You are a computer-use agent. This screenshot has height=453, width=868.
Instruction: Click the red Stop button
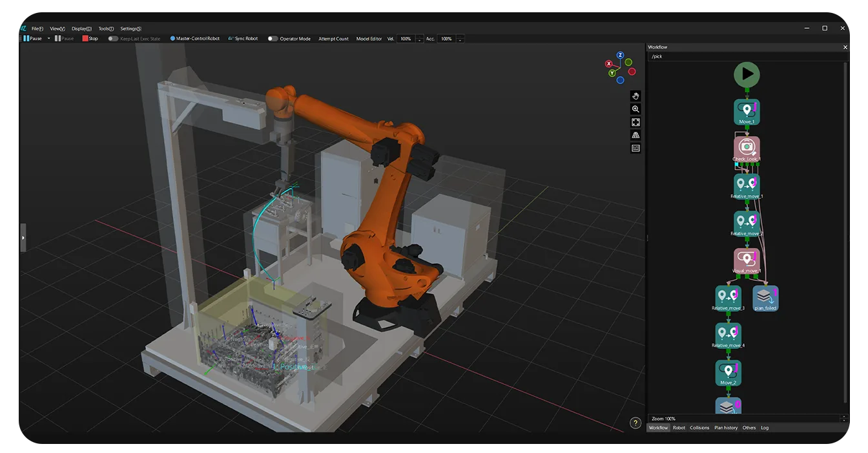(x=90, y=39)
